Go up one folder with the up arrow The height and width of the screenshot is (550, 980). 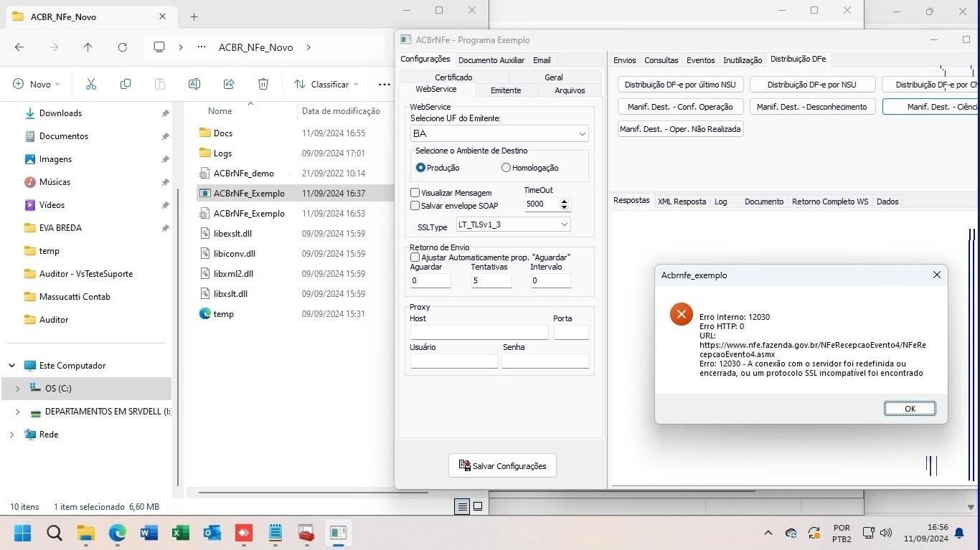[88, 47]
